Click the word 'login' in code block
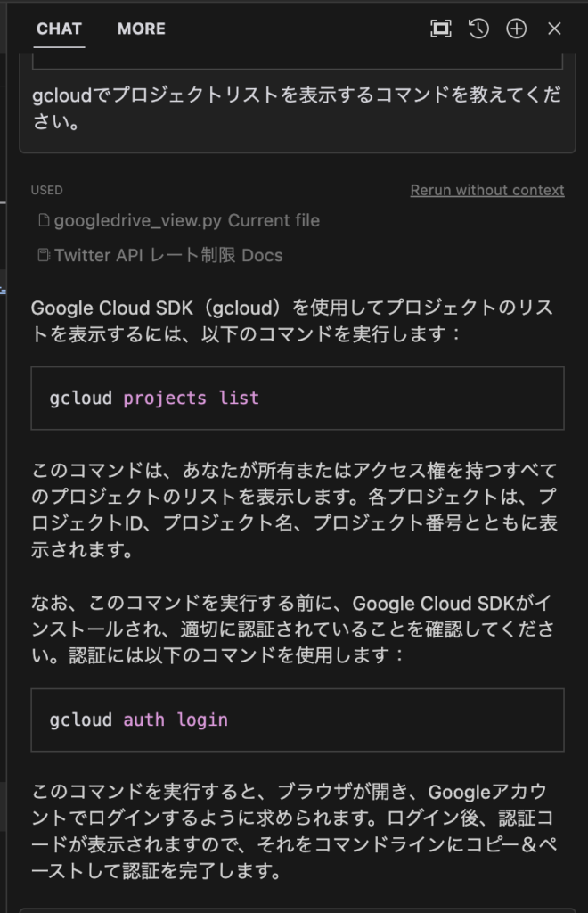588x913 pixels. pos(202,720)
